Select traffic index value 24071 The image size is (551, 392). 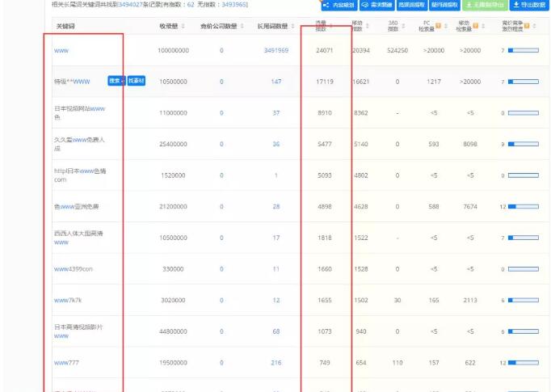click(324, 51)
